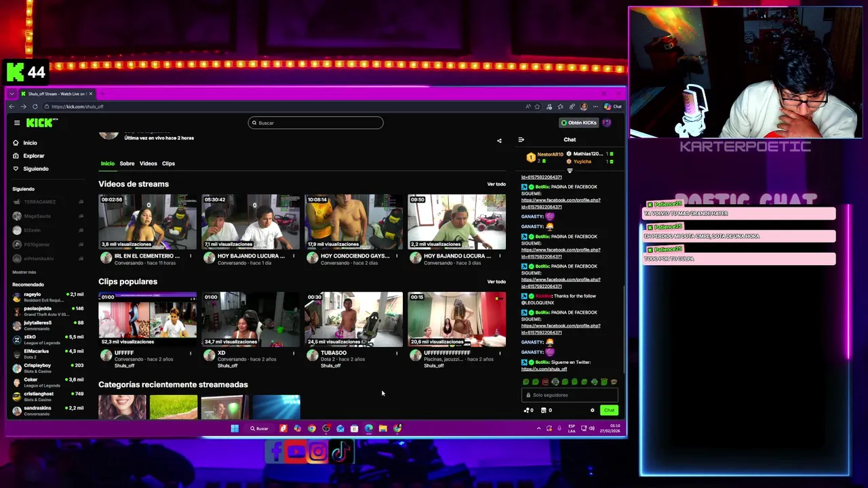This screenshot has height=488, width=868.
Task: Open options menu for HOY CONOCIENDO GAYS
Action: coord(397,256)
